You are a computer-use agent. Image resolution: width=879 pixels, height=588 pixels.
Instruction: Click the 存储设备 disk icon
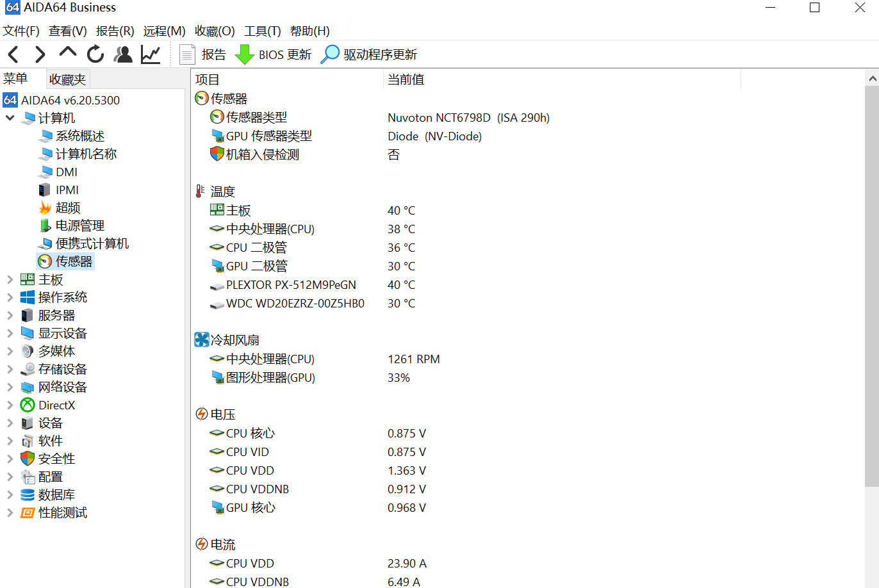[x=28, y=369]
